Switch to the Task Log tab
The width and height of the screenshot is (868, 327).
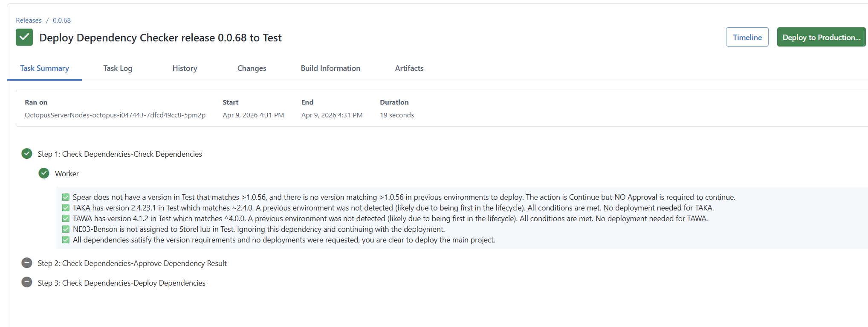click(118, 68)
